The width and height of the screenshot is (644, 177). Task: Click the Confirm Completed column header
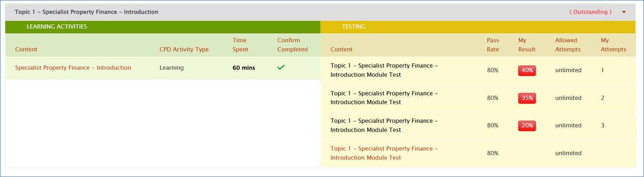pos(292,45)
